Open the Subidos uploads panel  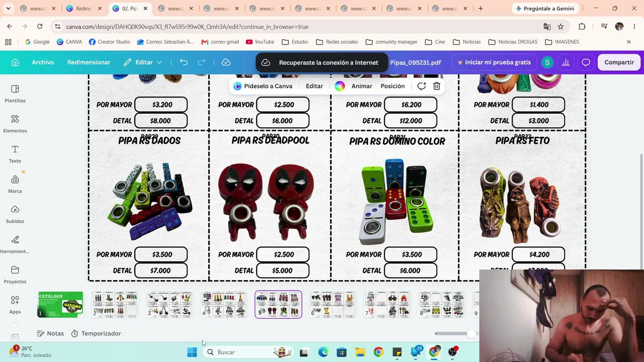15,214
